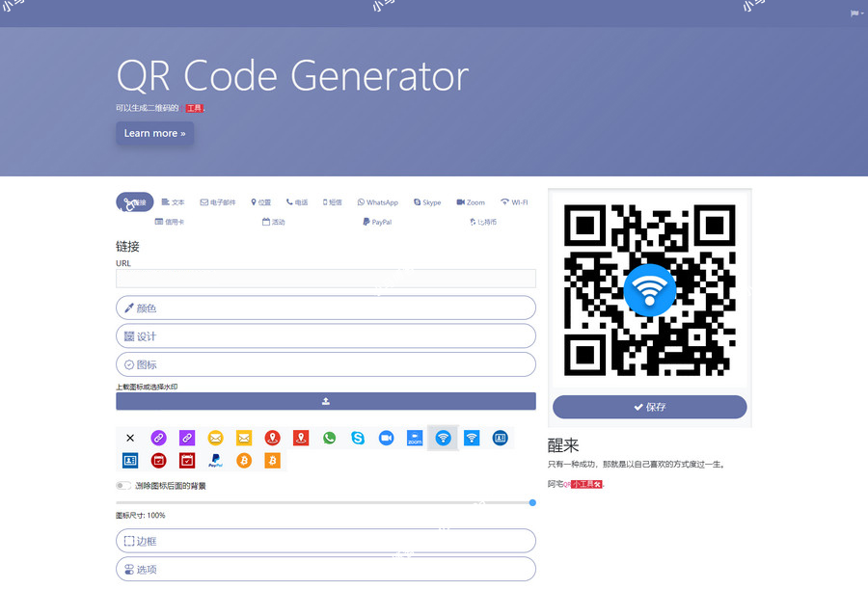This screenshot has width=868, height=589.
Task: Expand the 颜色 color section
Action: tap(326, 308)
